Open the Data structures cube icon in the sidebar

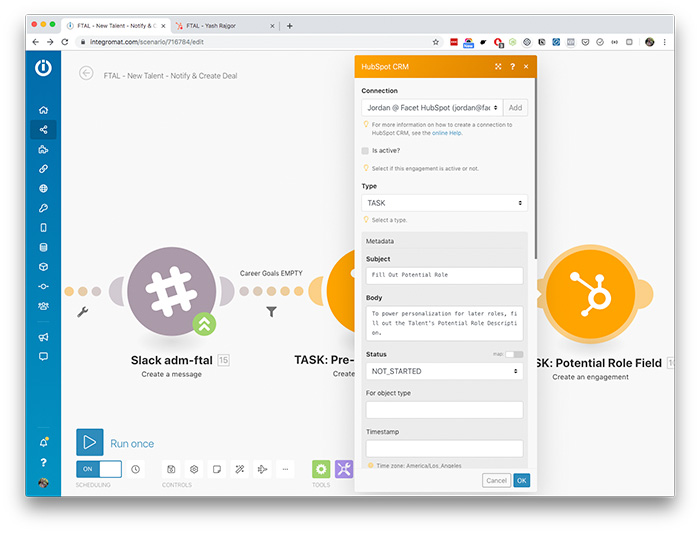pos(43,267)
